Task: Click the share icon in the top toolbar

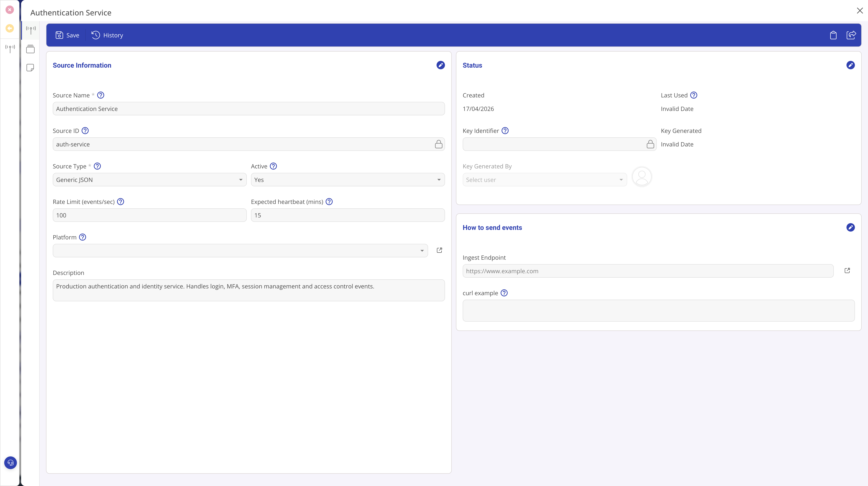Action: coord(852,35)
